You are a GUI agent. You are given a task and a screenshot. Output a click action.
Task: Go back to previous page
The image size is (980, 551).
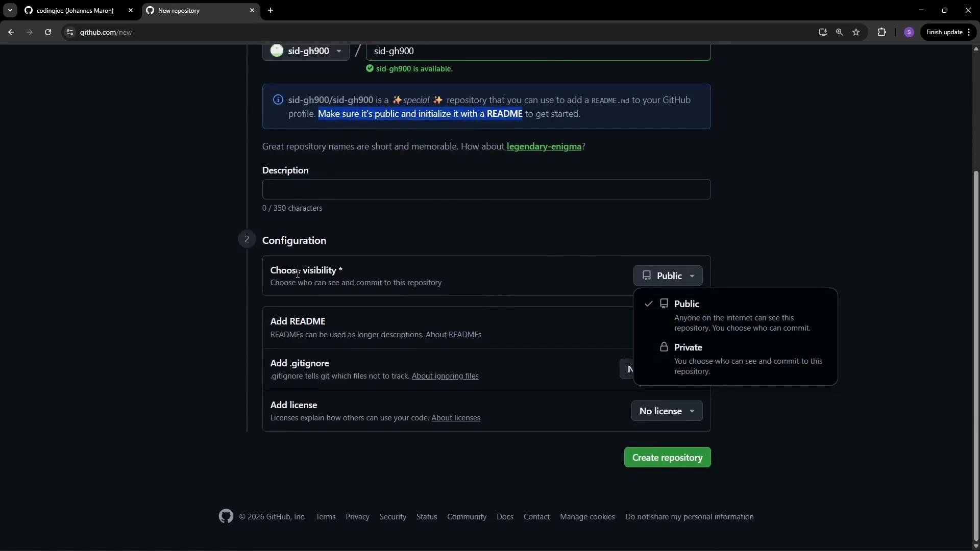(x=11, y=32)
